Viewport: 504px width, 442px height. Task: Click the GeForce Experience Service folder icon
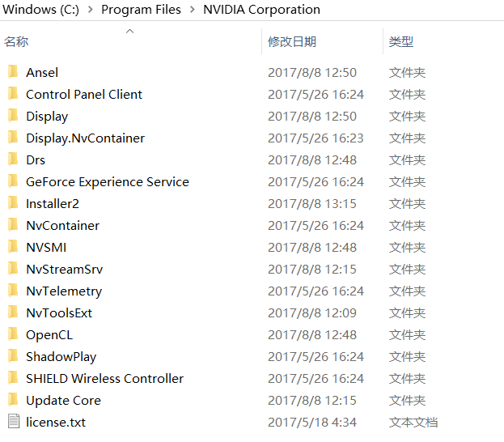(13, 181)
